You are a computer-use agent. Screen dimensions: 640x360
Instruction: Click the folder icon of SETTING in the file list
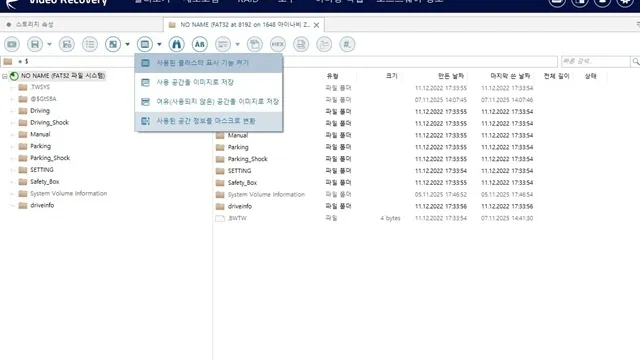(x=220, y=171)
